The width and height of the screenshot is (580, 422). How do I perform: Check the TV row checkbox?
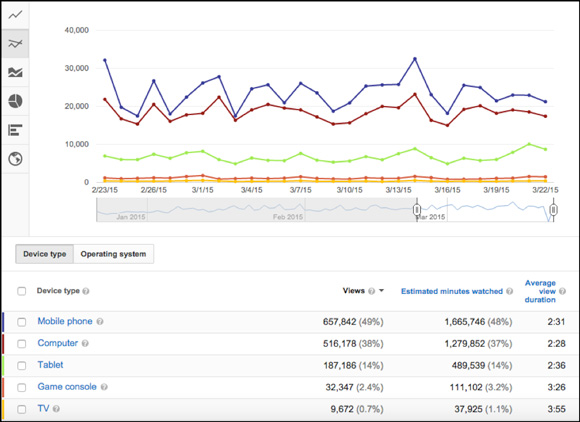coord(22,409)
